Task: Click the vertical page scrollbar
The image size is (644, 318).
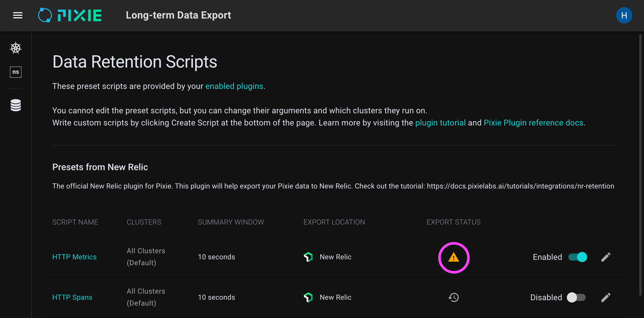Action: [x=640, y=165]
